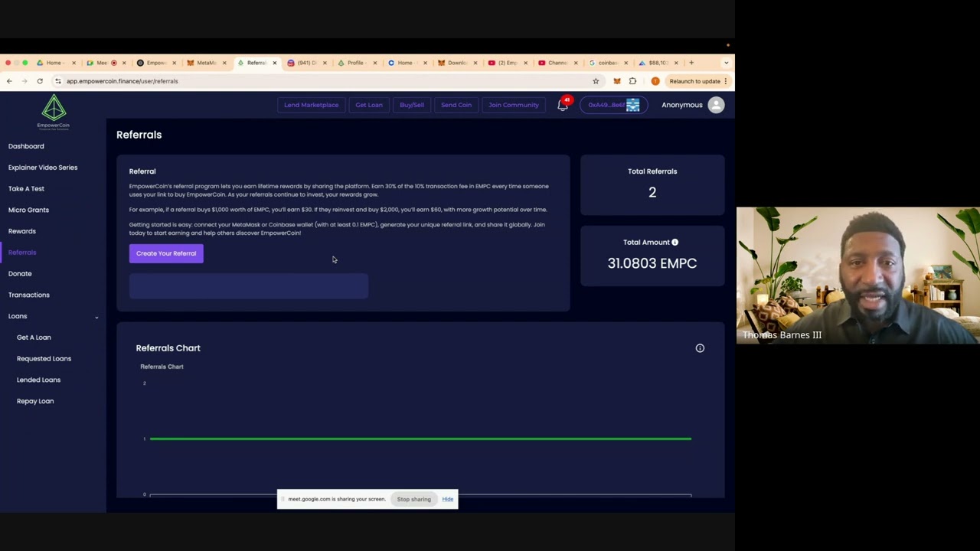The image size is (980, 551).
Task: Click the Buy/Sell header button
Action: pos(412,105)
